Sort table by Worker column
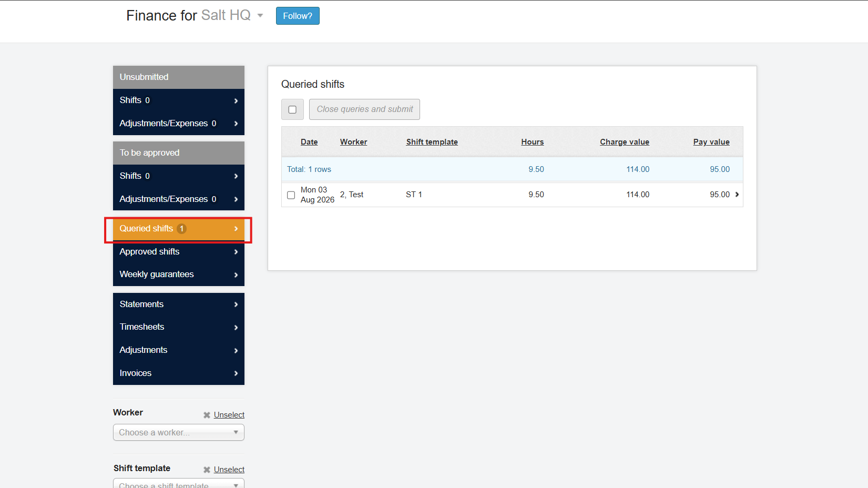The width and height of the screenshot is (868, 488). point(353,142)
